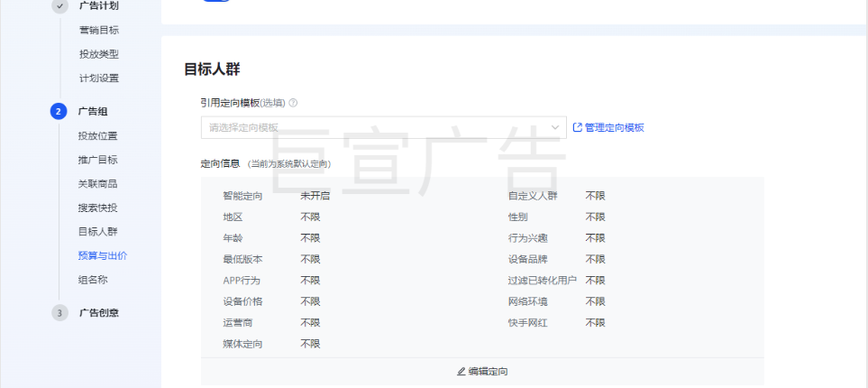This screenshot has width=868, height=388.
Task: Click the 定向信息 label
Action: point(220,163)
